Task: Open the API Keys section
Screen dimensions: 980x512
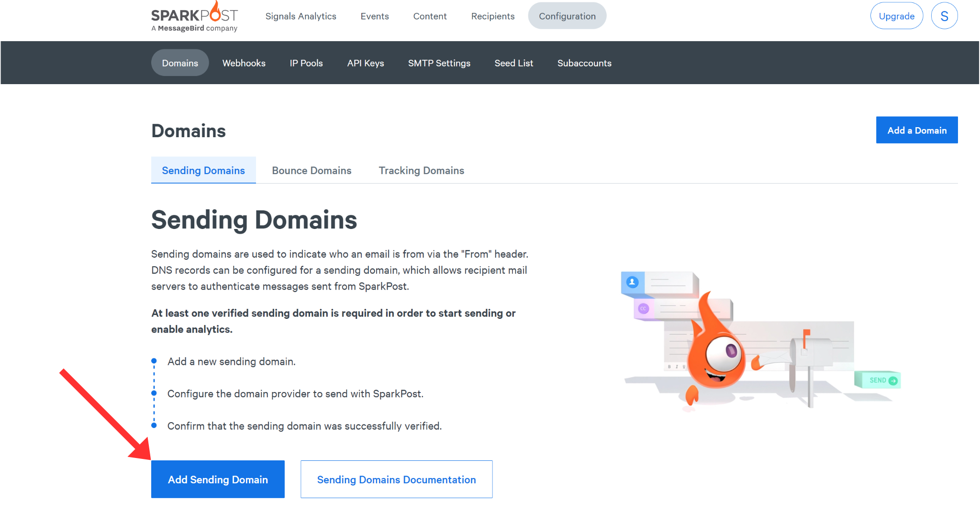Action: coord(365,63)
